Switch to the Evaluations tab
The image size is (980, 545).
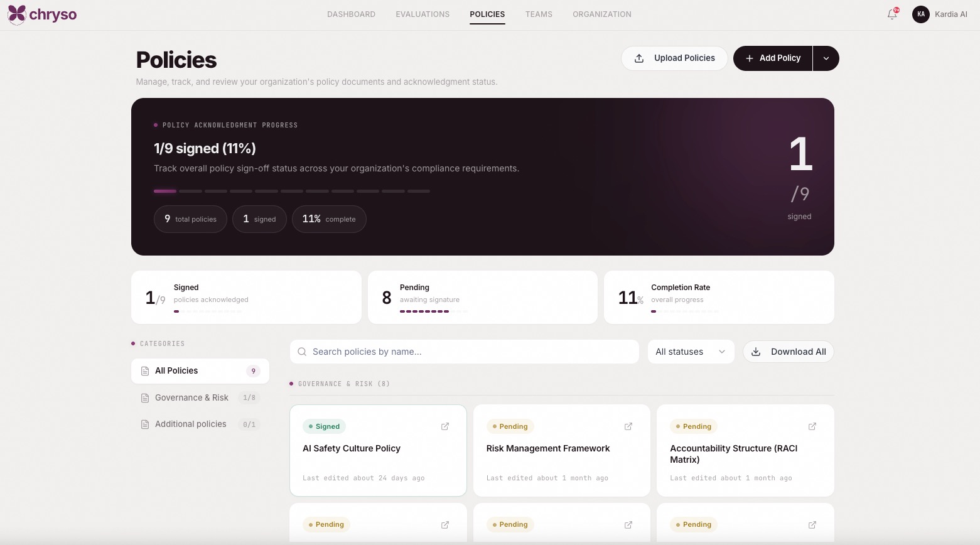pyautogui.click(x=423, y=14)
